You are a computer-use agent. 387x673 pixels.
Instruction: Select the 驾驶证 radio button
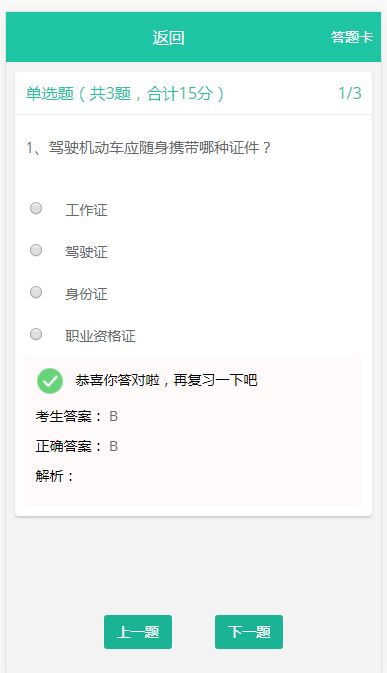[x=36, y=250]
